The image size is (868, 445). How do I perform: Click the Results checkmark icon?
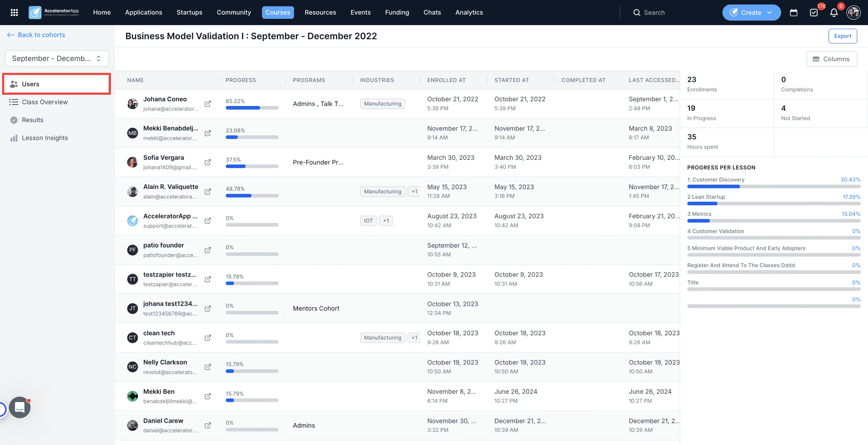click(14, 120)
